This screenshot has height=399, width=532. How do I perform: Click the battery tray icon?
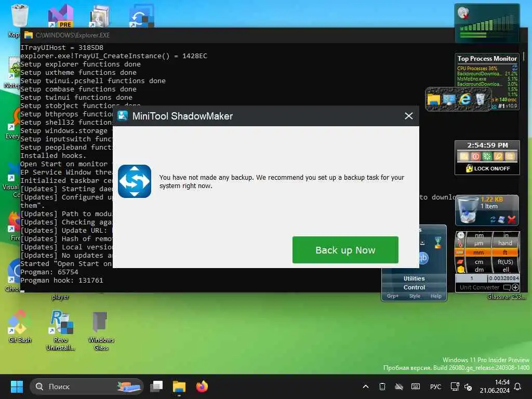[382, 387]
